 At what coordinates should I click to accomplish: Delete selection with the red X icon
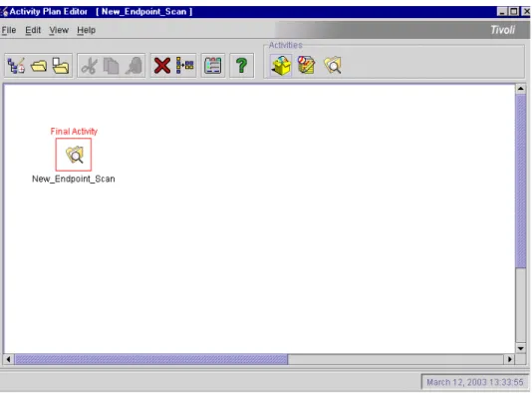(x=161, y=66)
